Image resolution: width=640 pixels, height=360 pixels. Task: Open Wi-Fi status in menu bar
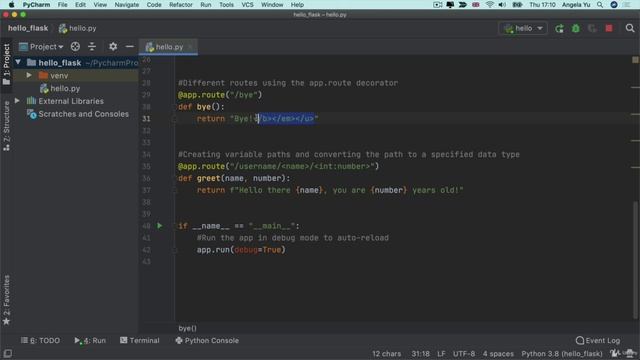(x=489, y=5)
